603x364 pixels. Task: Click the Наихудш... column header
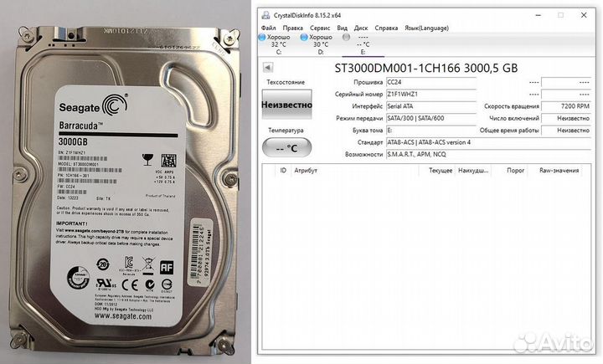click(x=473, y=170)
